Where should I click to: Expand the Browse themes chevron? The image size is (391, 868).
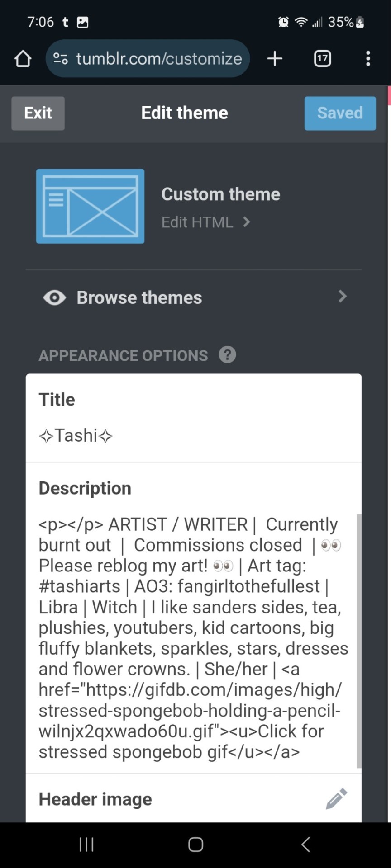click(x=343, y=297)
